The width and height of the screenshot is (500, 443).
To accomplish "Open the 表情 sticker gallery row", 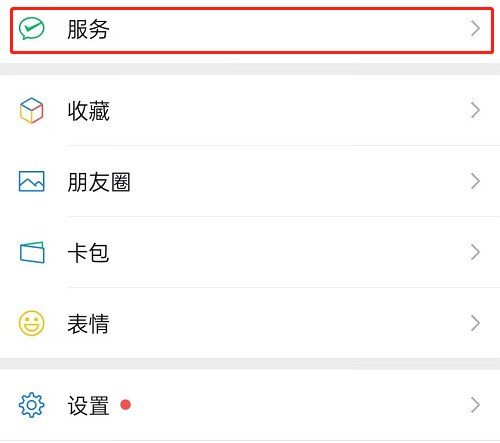I will (250, 323).
